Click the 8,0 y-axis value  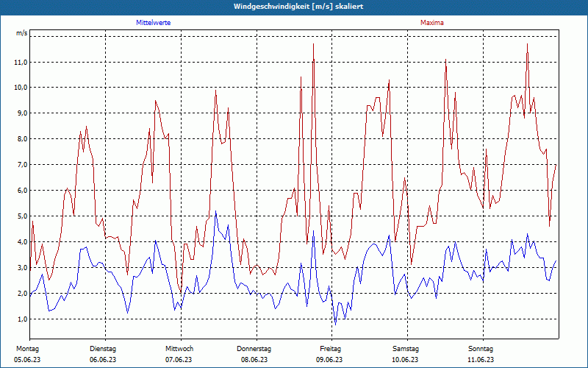tap(22, 139)
